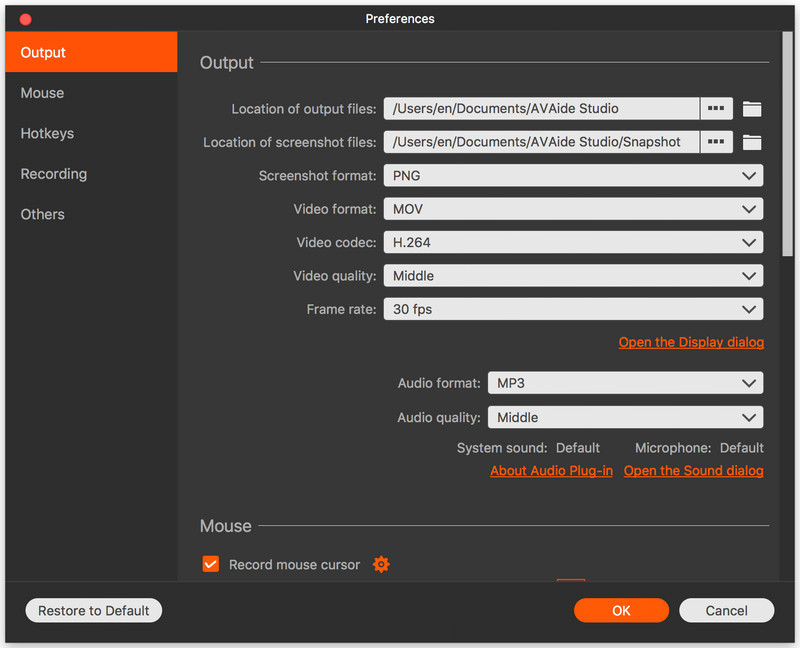Expand the Frame rate dropdown

pyautogui.click(x=573, y=309)
